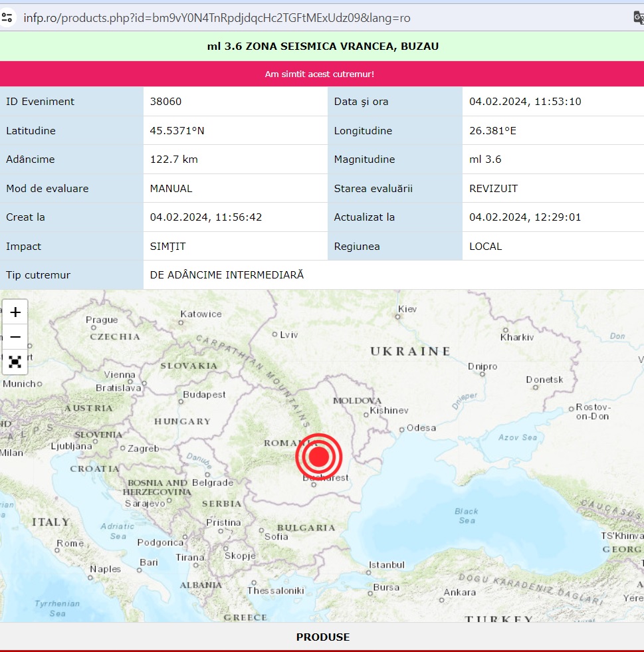Click the PRODUSE section header
644x652 pixels.
[322, 637]
